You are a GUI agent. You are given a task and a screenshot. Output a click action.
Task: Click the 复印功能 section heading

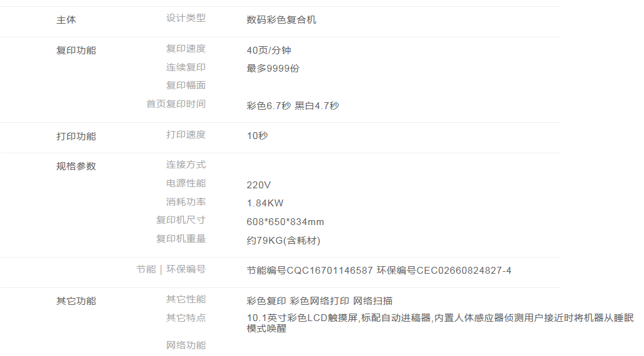click(76, 51)
